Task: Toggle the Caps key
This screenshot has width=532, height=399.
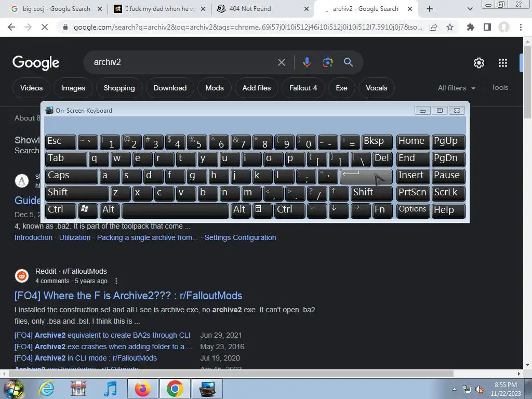Action: pos(71,177)
